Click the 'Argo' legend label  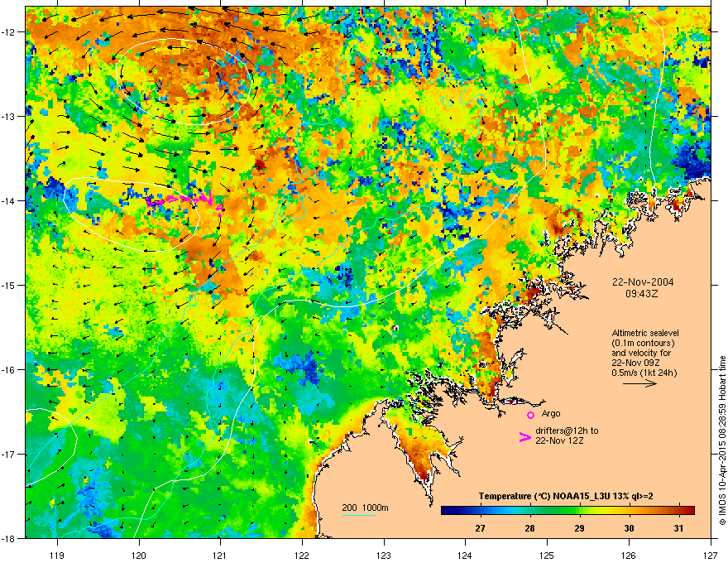point(551,413)
